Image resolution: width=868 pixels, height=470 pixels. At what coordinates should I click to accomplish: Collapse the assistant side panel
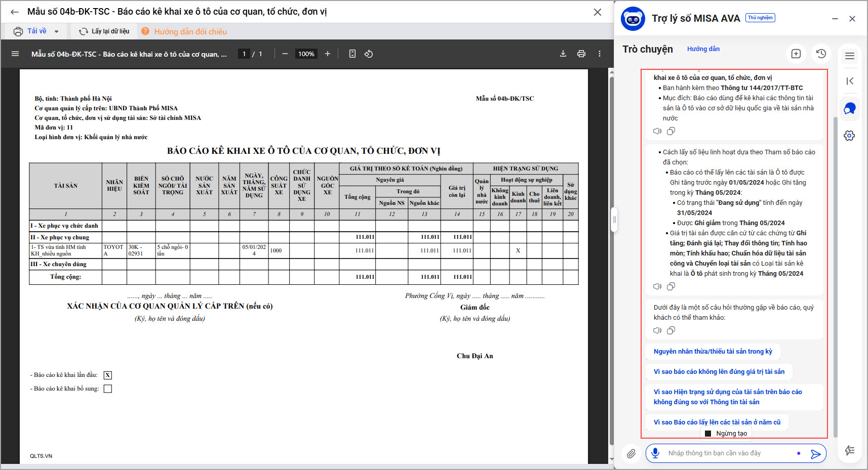click(x=850, y=81)
